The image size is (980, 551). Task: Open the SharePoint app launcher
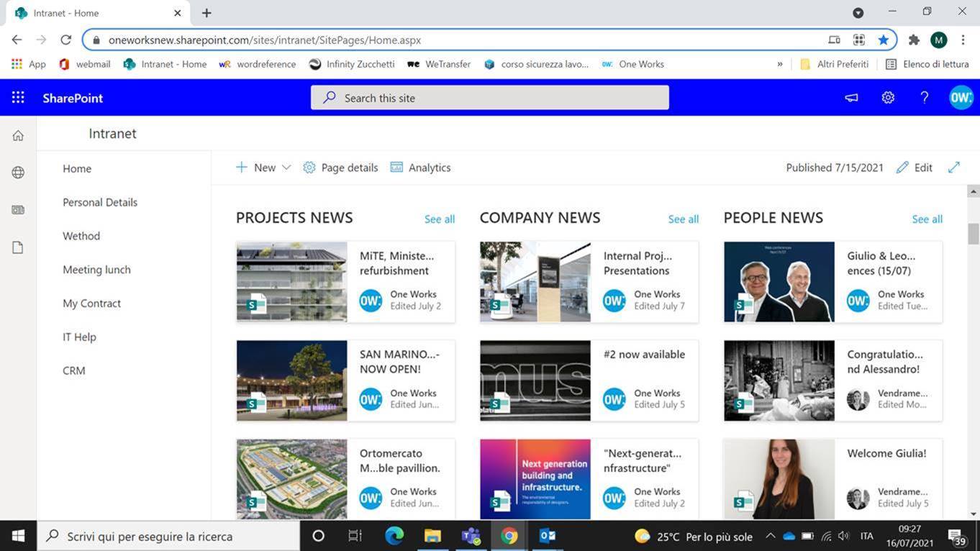pyautogui.click(x=17, y=97)
